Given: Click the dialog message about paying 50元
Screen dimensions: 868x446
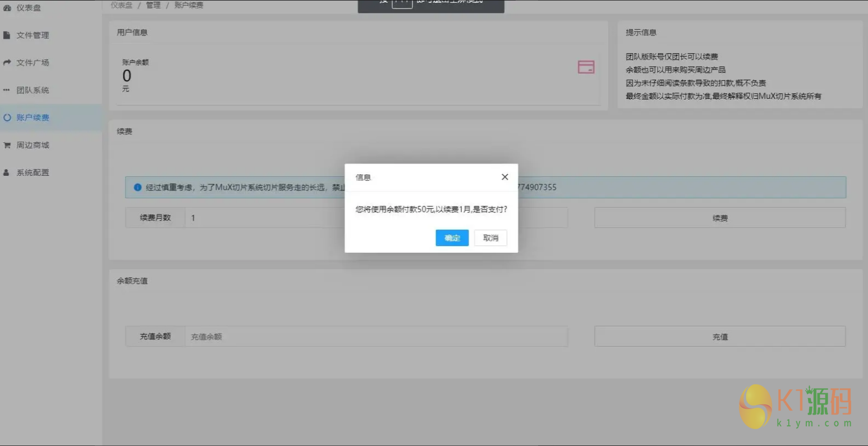Looking at the screenshot, I should coord(431,209).
